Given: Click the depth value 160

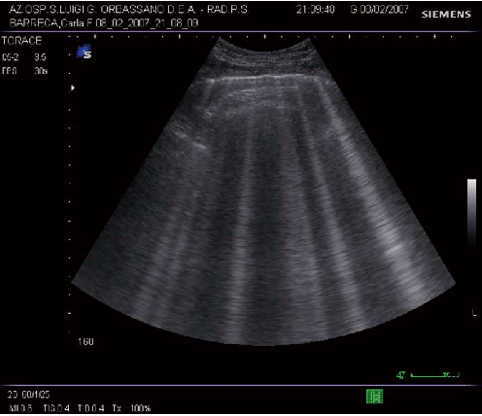Looking at the screenshot, I should click(86, 342).
